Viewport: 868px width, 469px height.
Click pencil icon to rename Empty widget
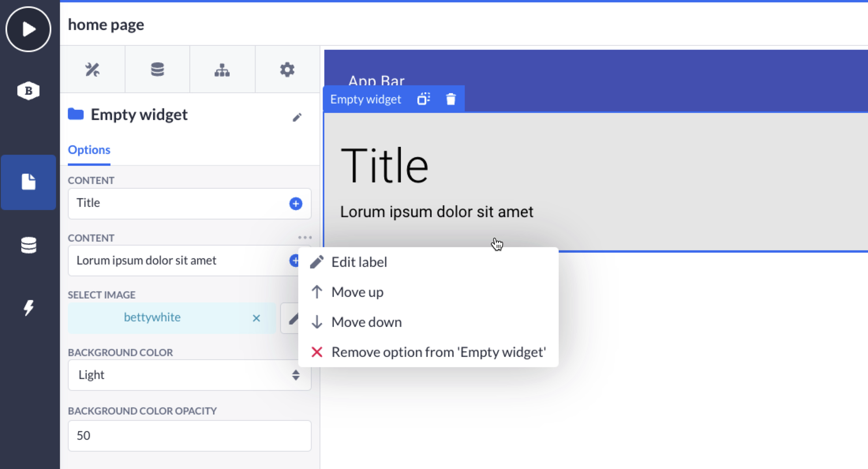point(297,117)
